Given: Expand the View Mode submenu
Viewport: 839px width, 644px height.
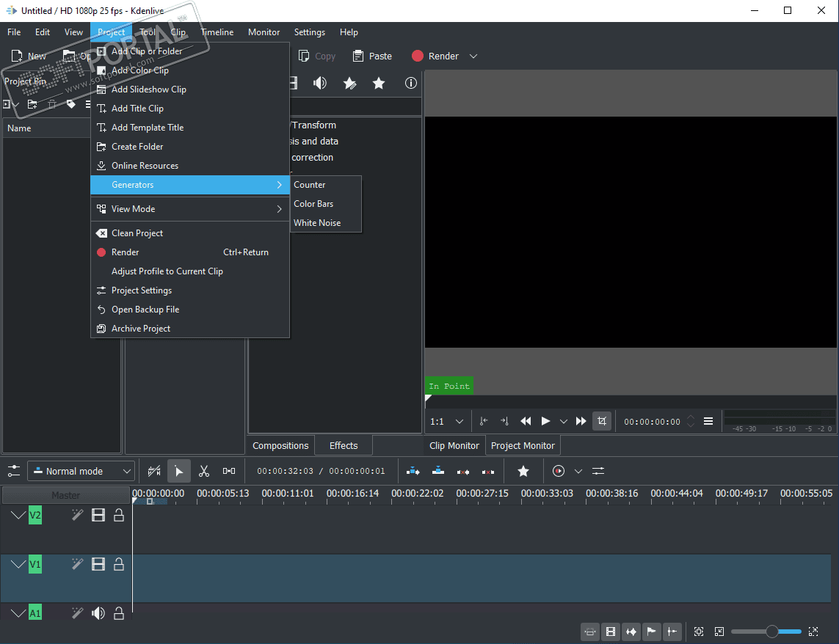Looking at the screenshot, I should [190, 208].
